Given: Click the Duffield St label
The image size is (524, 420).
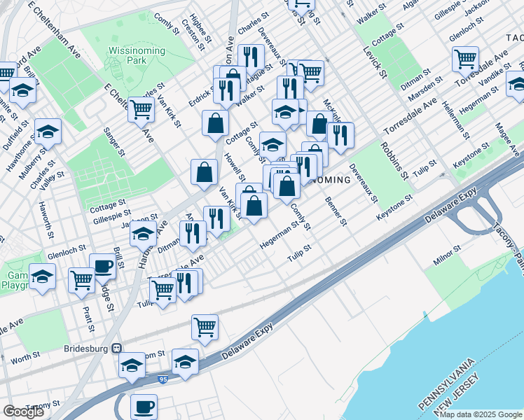Looking at the screenshot, I should pyautogui.click(x=15, y=135).
